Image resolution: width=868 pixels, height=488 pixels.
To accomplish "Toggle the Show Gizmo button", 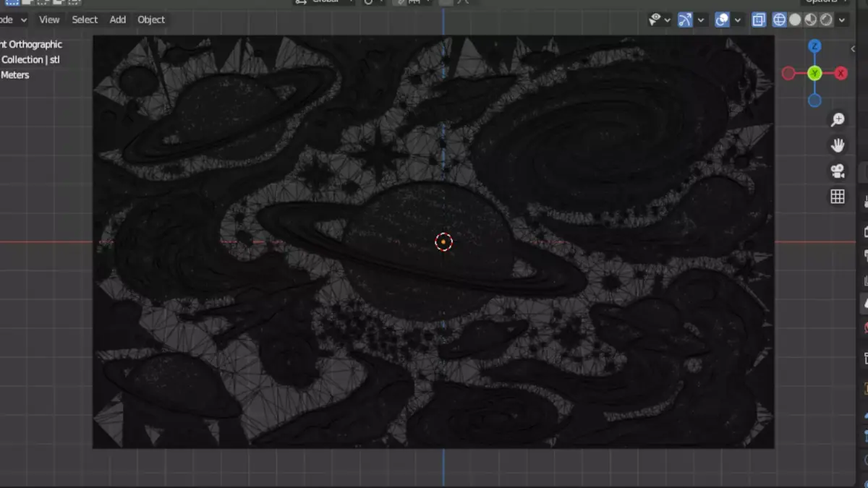I will [x=685, y=20].
